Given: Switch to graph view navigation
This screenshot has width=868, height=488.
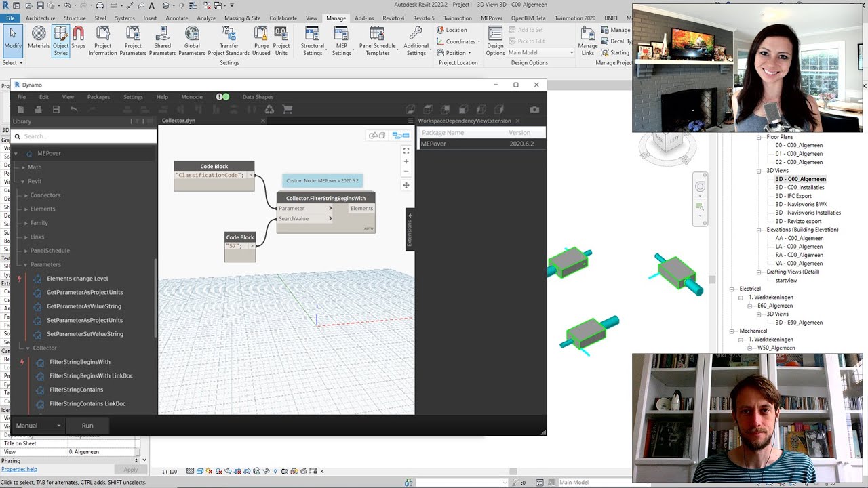Looking at the screenshot, I should point(401,136).
